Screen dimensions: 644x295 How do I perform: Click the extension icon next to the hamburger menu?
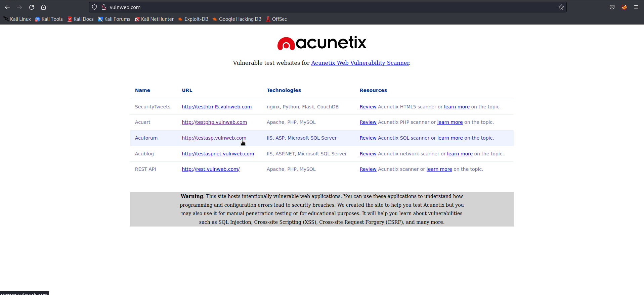624,7
